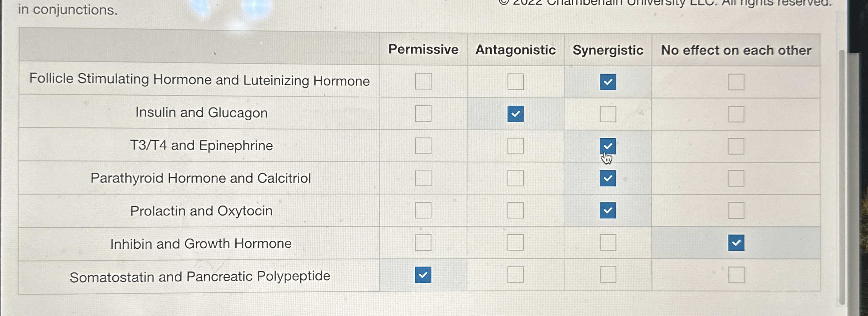
Task: Uncheck Synergistic for Parathyroid Hormone and Calcitriol
Action: click(x=608, y=178)
